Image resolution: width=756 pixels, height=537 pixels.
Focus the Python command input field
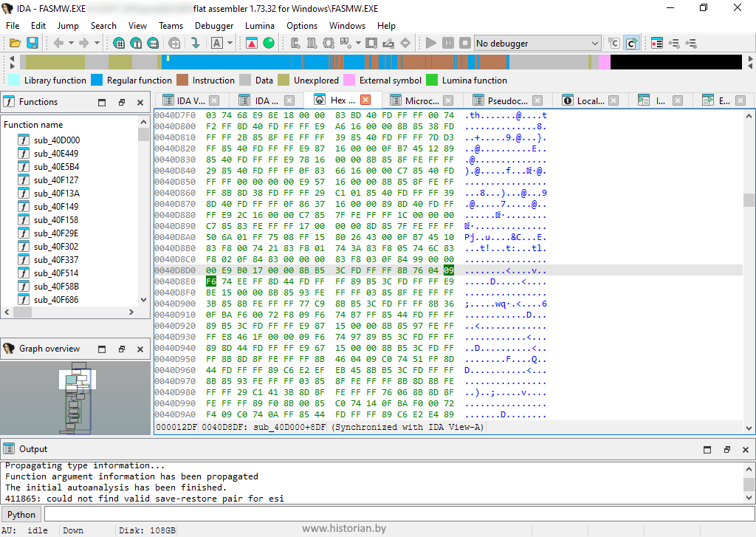coord(399,514)
